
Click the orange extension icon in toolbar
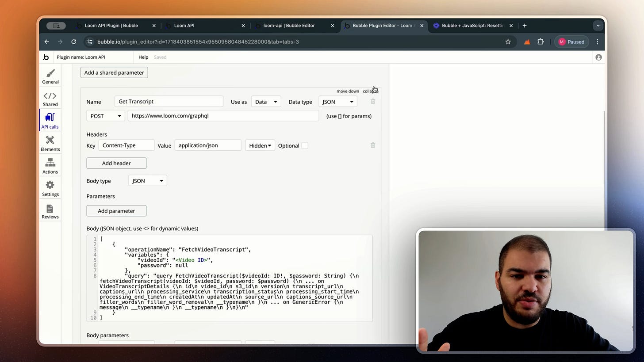tap(527, 42)
